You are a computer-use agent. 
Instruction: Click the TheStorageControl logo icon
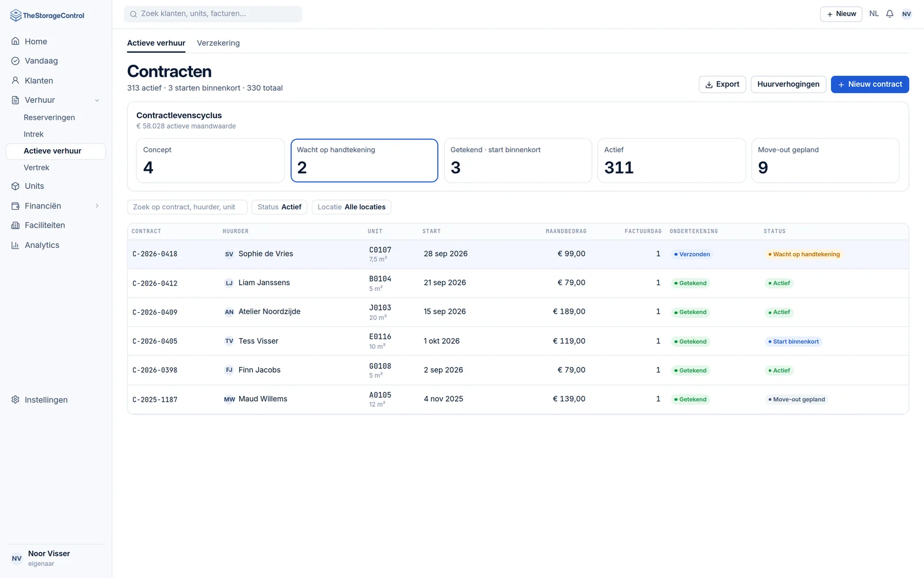(16, 16)
